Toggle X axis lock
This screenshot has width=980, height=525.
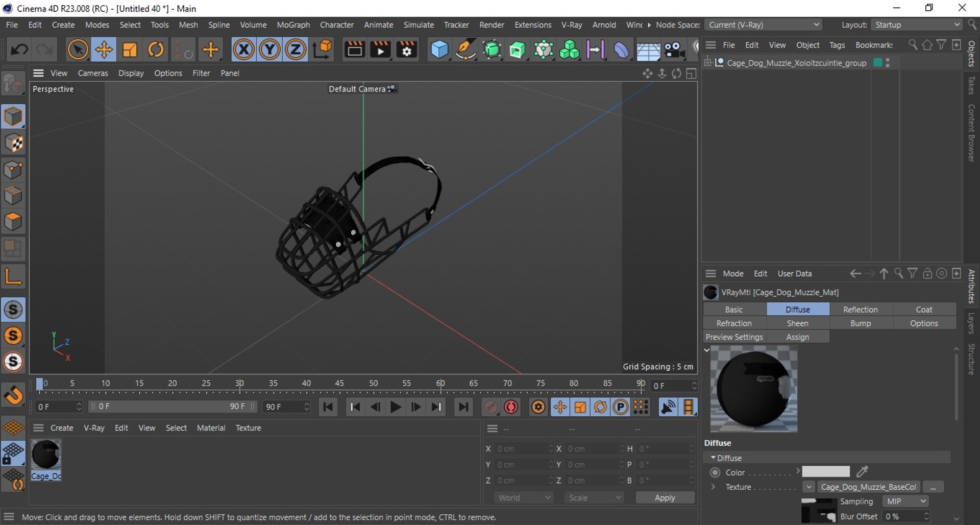tap(243, 50)
